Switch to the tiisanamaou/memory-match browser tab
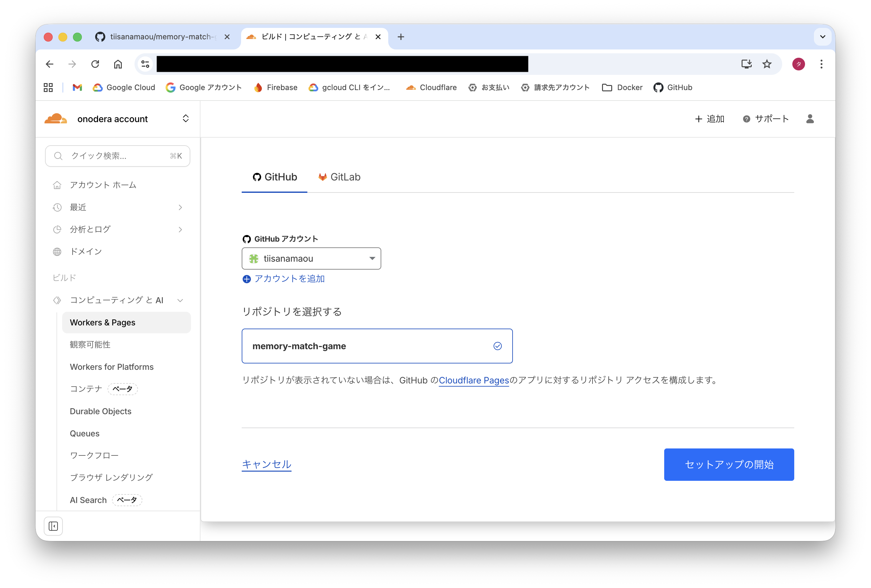 coord(161,37)
